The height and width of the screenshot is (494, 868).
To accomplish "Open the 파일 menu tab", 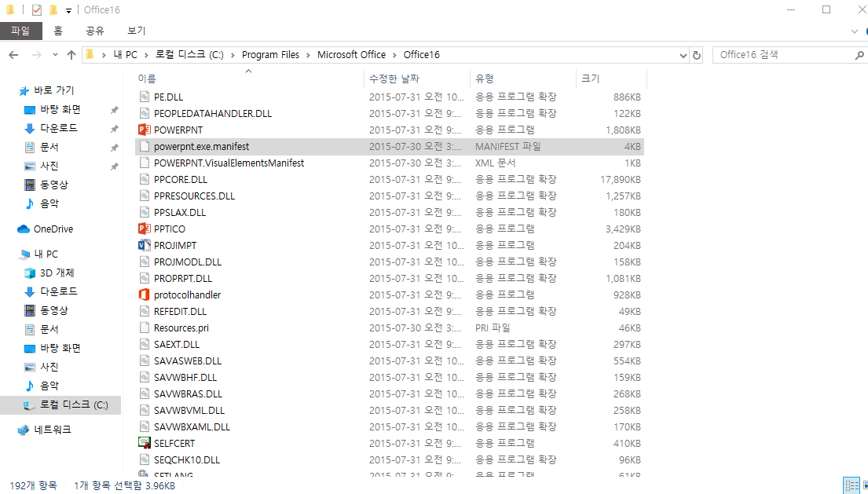I will 21,31.
